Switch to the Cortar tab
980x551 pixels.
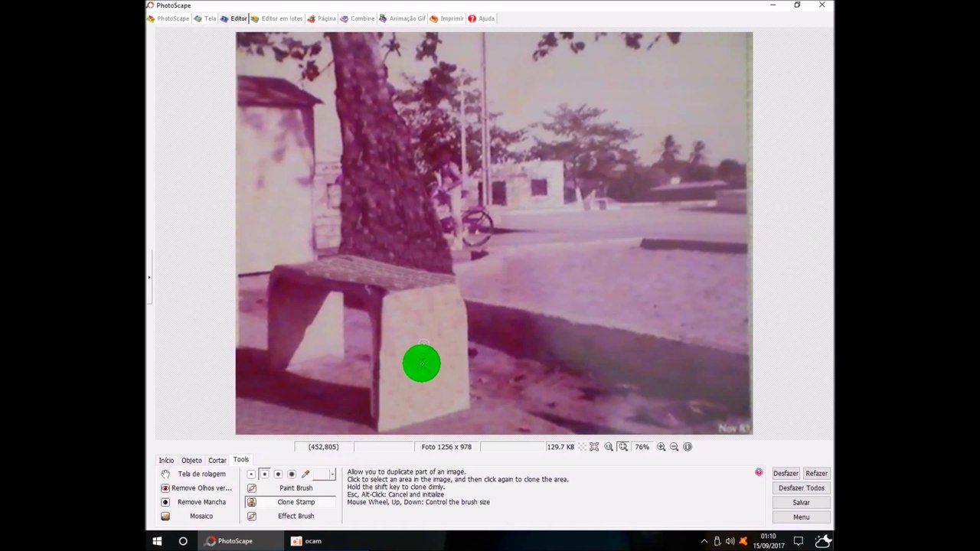pos(217,461)
